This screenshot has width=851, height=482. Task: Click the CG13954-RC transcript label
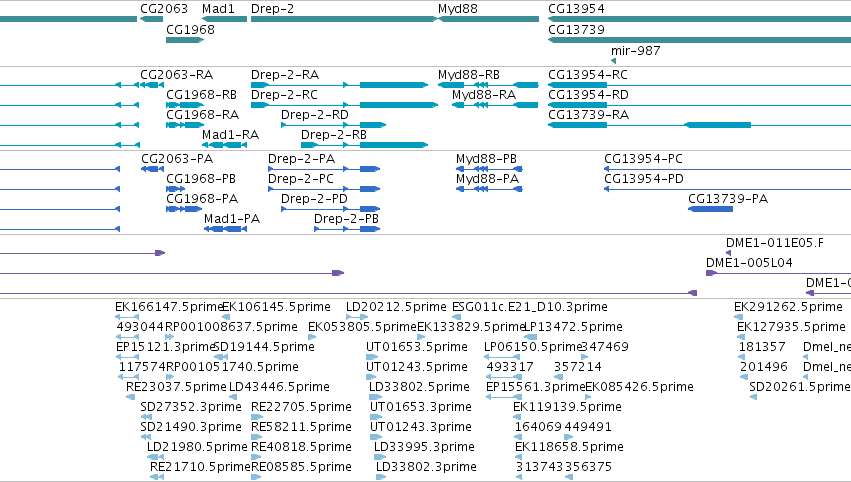coord(588,75)
